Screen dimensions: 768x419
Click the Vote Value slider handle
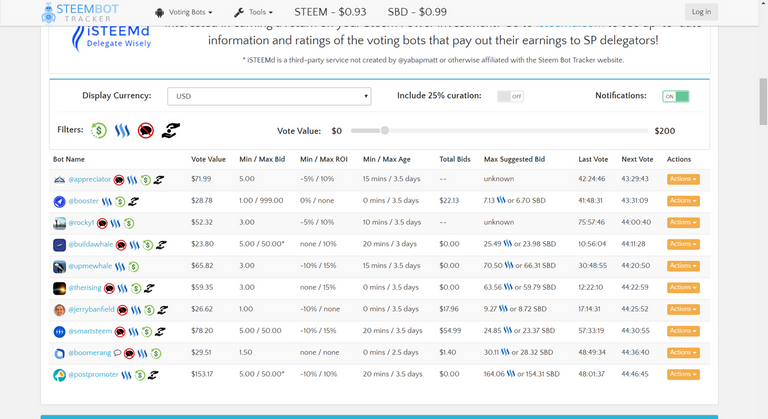(x=385, y=130)
